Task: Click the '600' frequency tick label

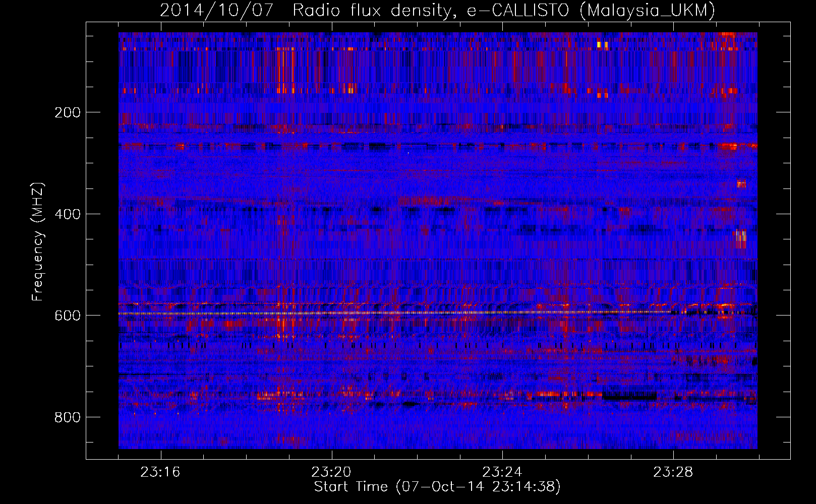Action: click(x=68, y=316)
